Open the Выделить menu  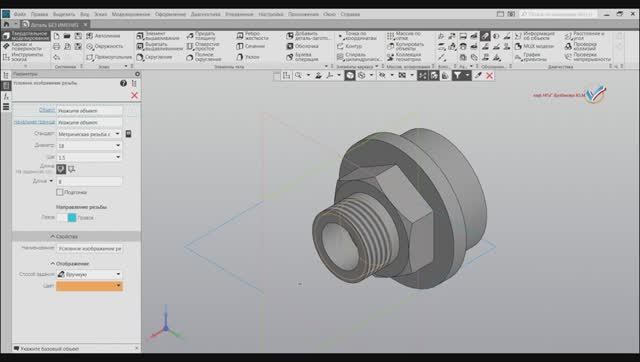point(64,14)
